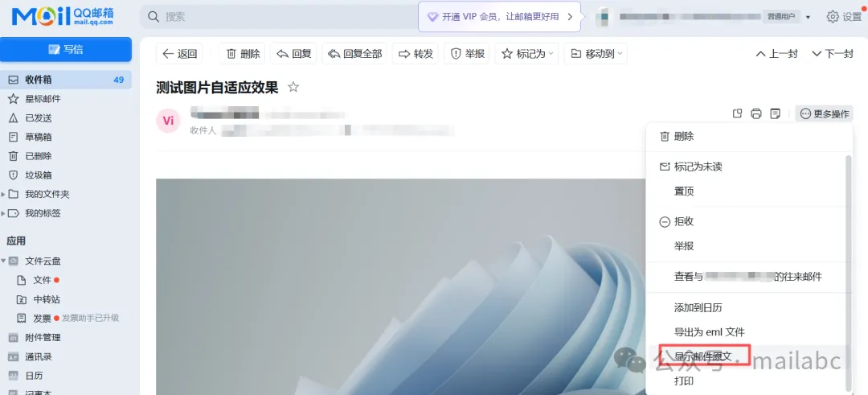The image size is (868, 395).
Task: Select 标记为未读 in more-actions menu
Action: coord(698,167)
